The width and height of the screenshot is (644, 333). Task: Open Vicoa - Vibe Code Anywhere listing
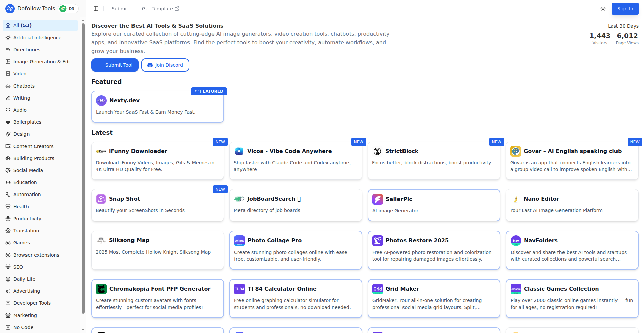click(296, 161)
